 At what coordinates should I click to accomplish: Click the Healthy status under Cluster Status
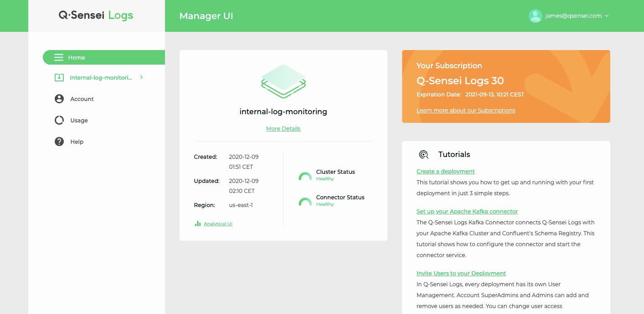click(x=325, y=179)
